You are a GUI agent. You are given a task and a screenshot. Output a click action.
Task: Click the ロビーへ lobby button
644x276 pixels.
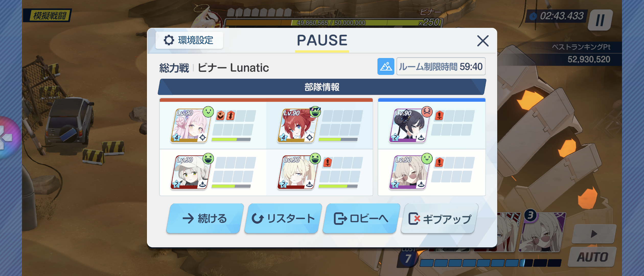[361, 218]
